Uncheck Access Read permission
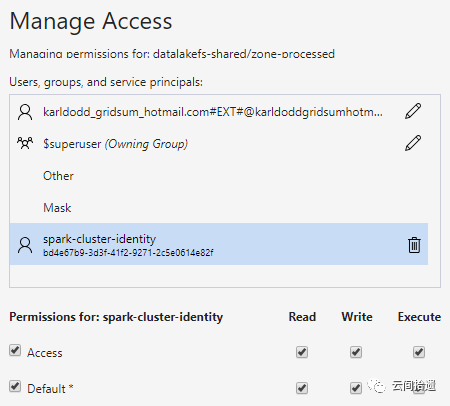 302,352
